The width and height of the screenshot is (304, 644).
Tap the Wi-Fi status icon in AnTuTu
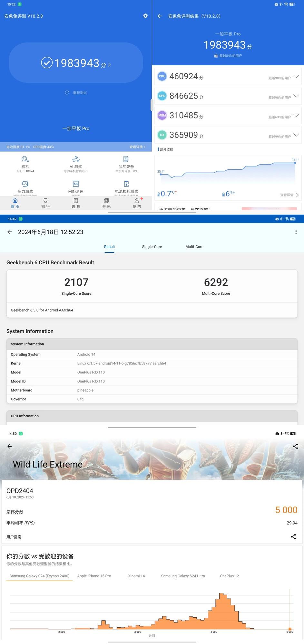pos(286,5)
